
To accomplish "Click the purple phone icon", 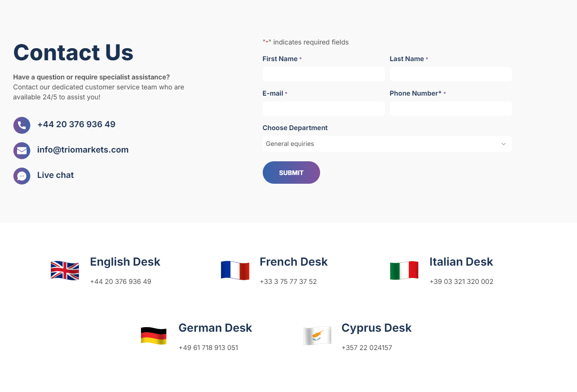I will coord(22,125).
